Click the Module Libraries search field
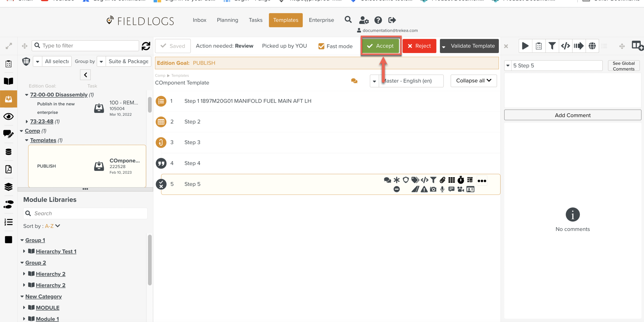The width and height of the screenshot is (644, 322). click(x=89, y=213)
